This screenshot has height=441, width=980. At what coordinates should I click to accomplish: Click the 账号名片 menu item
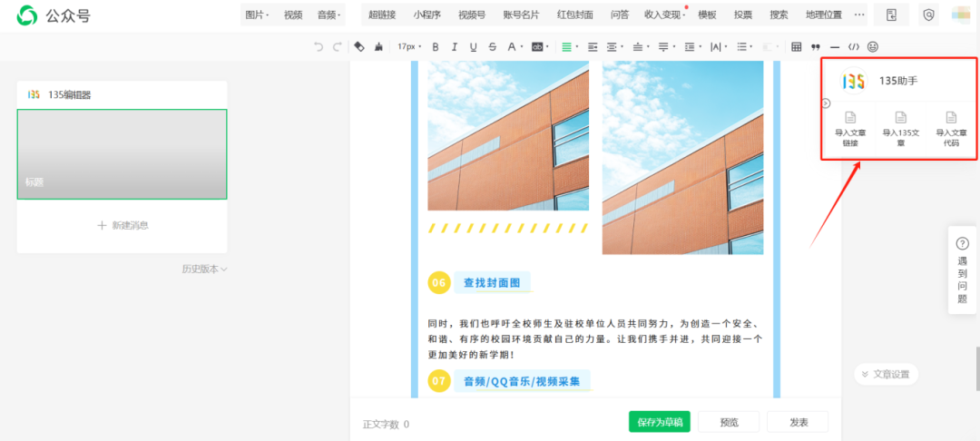[521, 15]
